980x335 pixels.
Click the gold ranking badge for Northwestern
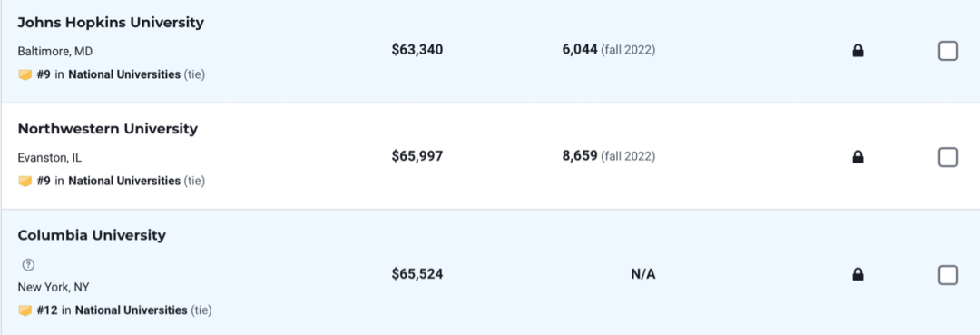[25, 182]
